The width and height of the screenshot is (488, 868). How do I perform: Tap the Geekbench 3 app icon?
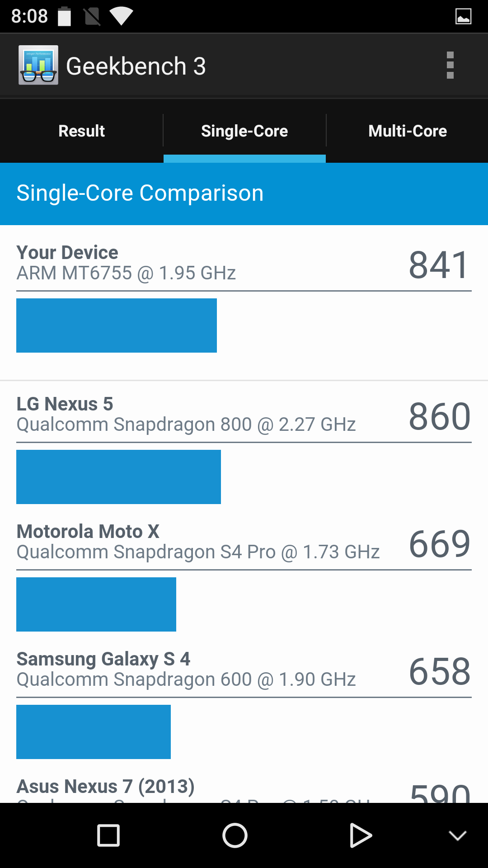[x=38, y=65]
